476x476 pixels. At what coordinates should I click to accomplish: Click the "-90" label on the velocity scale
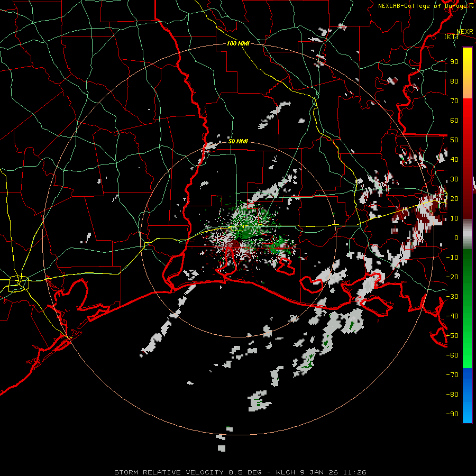pos(452,414)
